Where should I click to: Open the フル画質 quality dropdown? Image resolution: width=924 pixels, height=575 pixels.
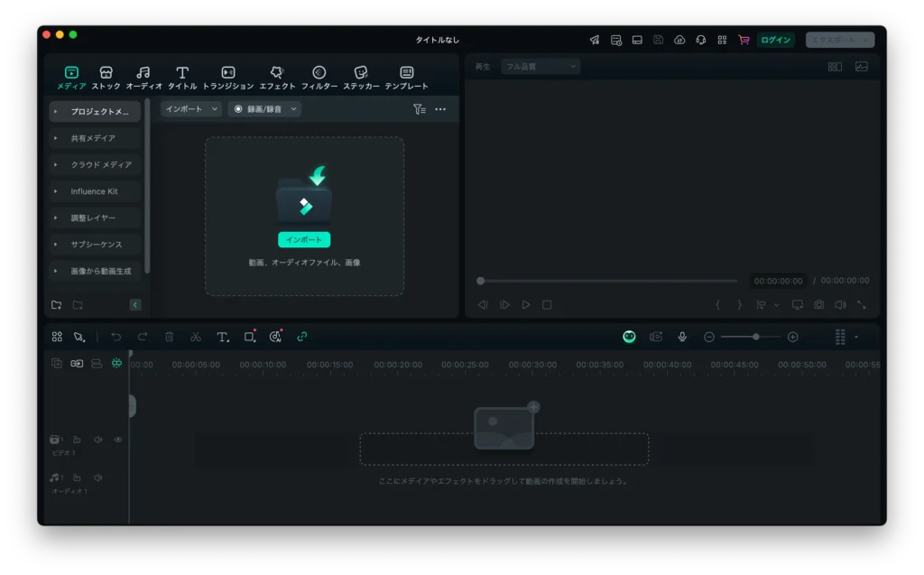coord(541,66)
